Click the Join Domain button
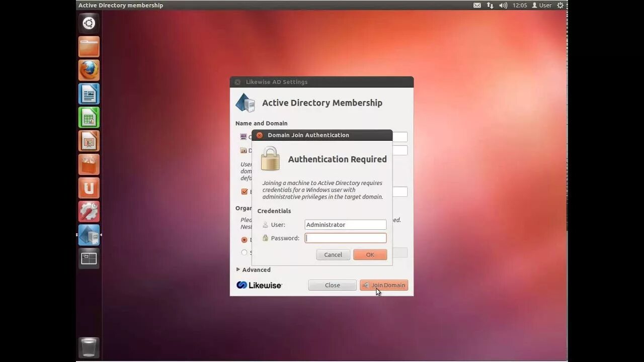 tap(384, 285)
